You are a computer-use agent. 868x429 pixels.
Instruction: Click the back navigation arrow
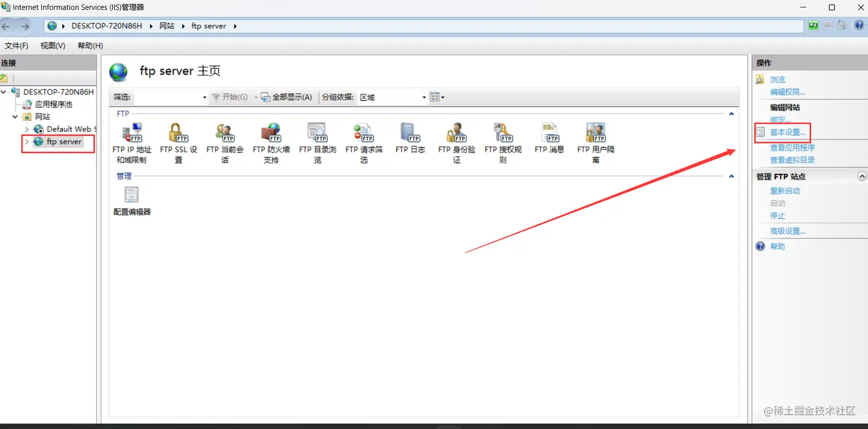[x=7, y=26]
